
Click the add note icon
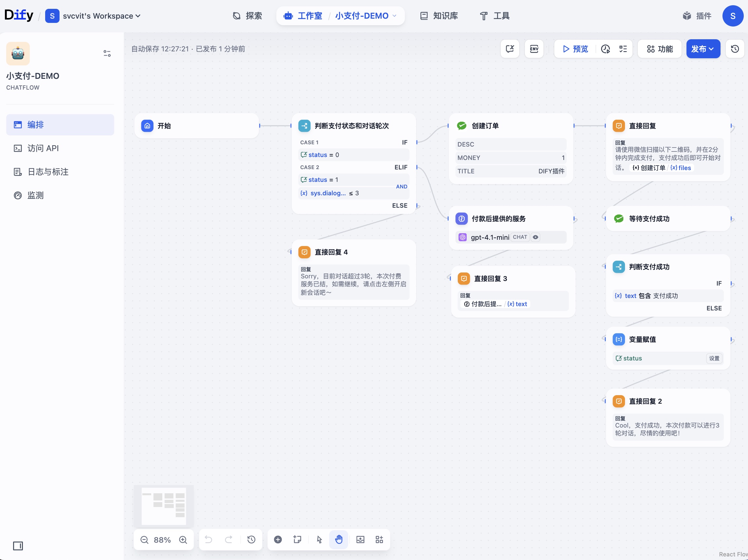click(x=297, y=539)
